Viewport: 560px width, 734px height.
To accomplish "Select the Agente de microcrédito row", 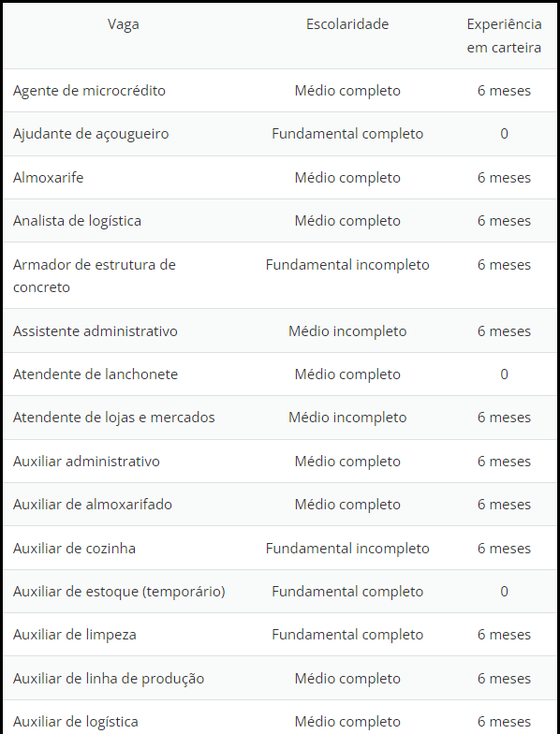I will click(280, 90).
